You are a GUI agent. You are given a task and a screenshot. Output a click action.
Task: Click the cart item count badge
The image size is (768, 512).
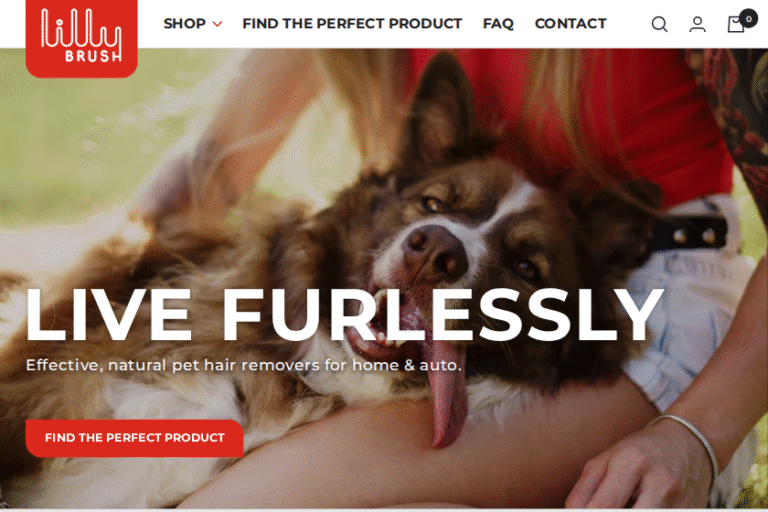point(748,19)
